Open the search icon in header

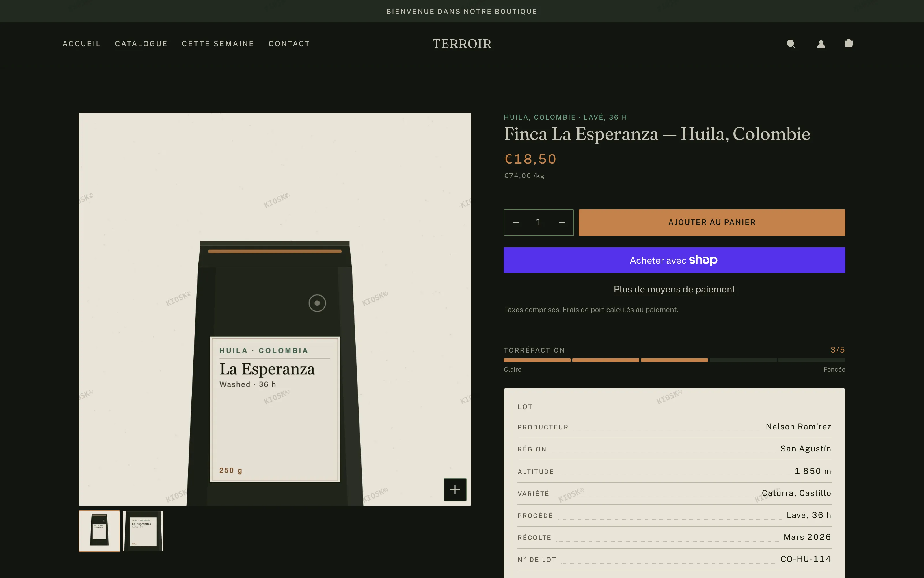(791, 44)
